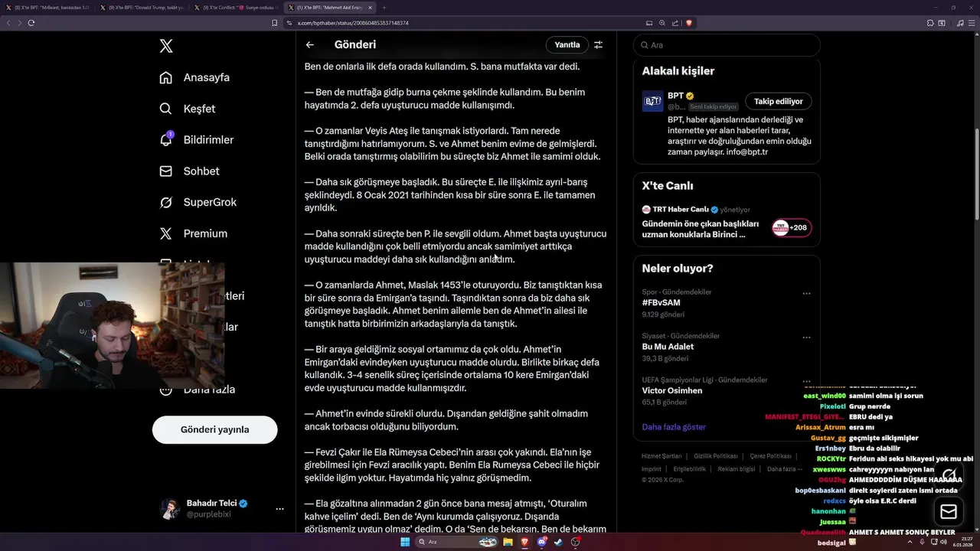This screenshot has width=980, height=551.
Task: Click Takip ediliyor button for BPT
Action: pyautogui.click(x=779, y=101)
